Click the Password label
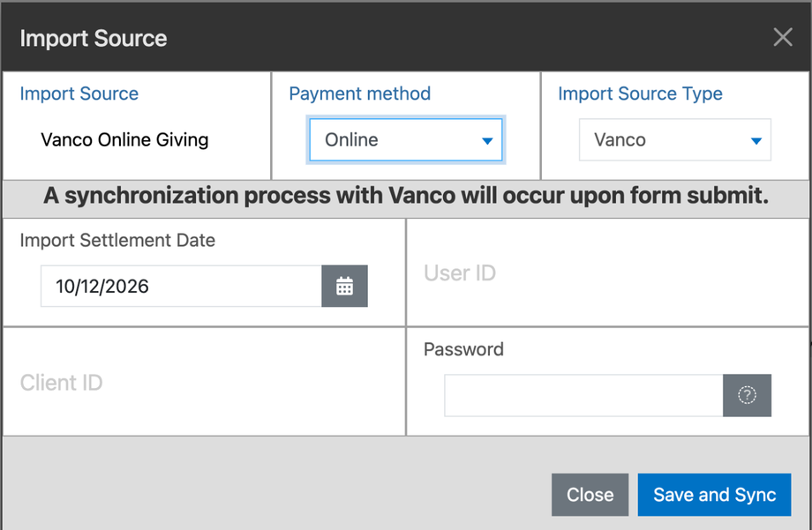Image resolution: width=812 pixels, height=530 pixels. tap(463, 349)
